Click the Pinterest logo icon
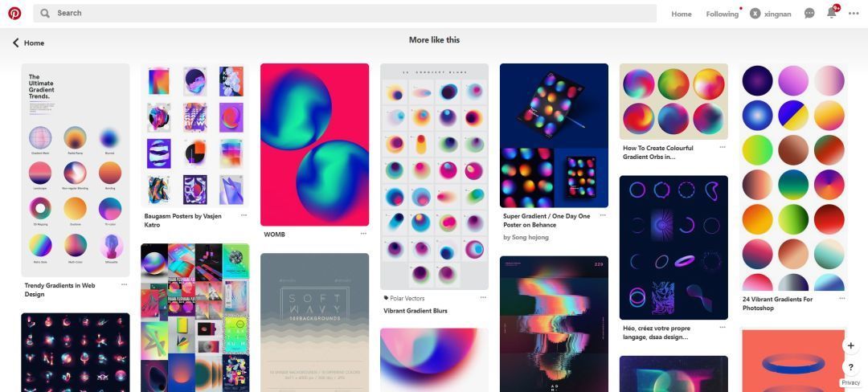Viewport: 868px width, 392px height. pos(15,14)
